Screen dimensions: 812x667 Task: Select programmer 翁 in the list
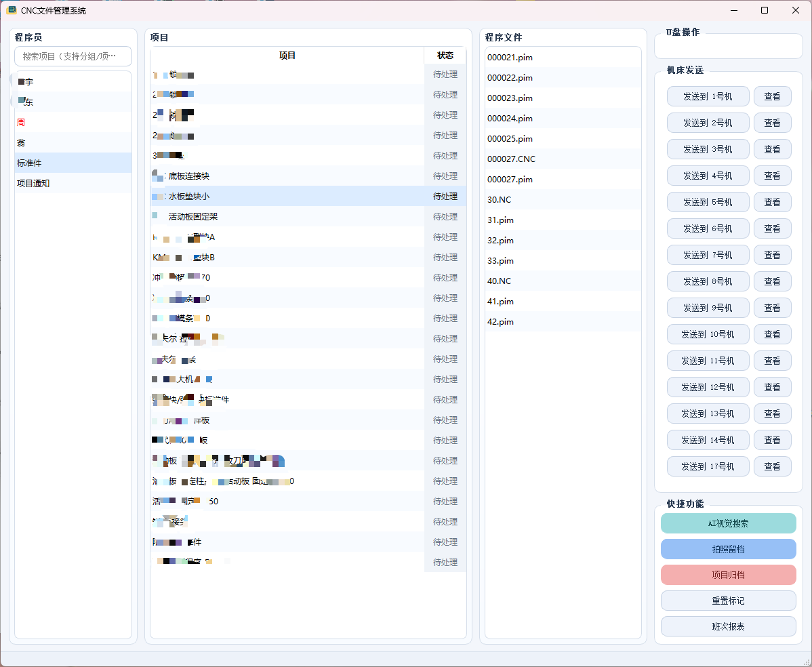click(x=73, y=142)
